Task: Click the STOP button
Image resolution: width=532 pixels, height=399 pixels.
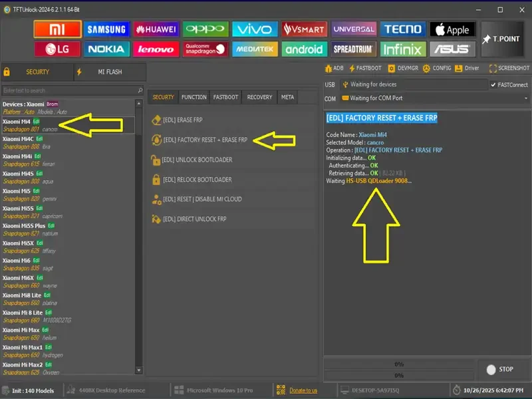Action: (501, 370)
